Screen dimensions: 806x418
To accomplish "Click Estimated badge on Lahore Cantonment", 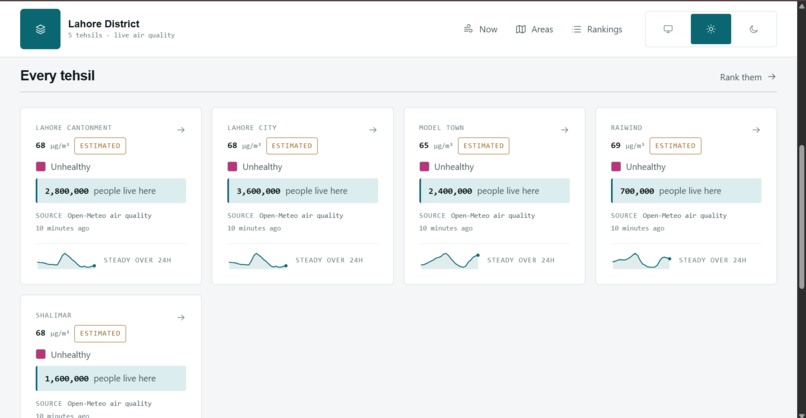I will [x=100, y=146].
